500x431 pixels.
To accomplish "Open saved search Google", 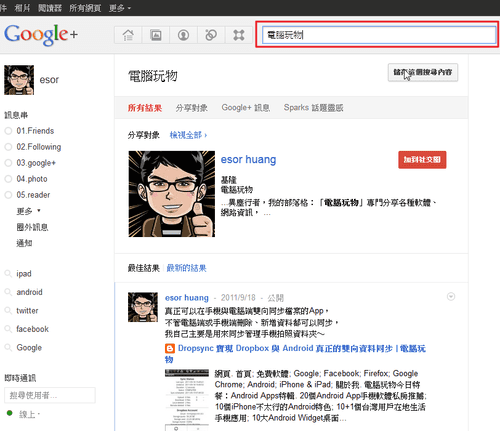I will 29,348.
